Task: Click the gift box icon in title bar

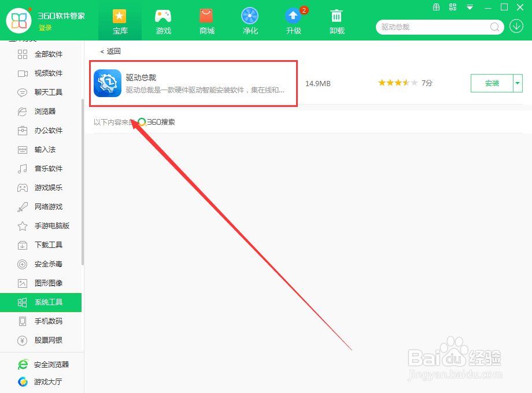Action: pyautogui.click(x=437, y=7)
